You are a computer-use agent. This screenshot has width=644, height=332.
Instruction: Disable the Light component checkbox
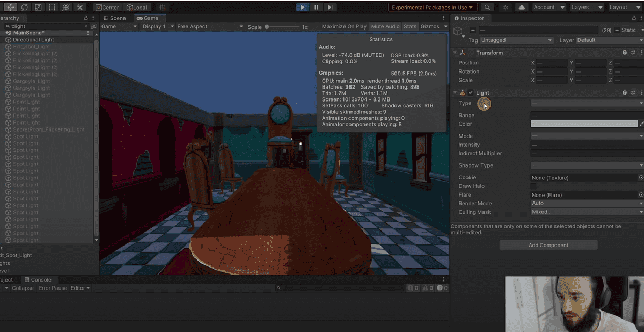click(x=471, y=93)
